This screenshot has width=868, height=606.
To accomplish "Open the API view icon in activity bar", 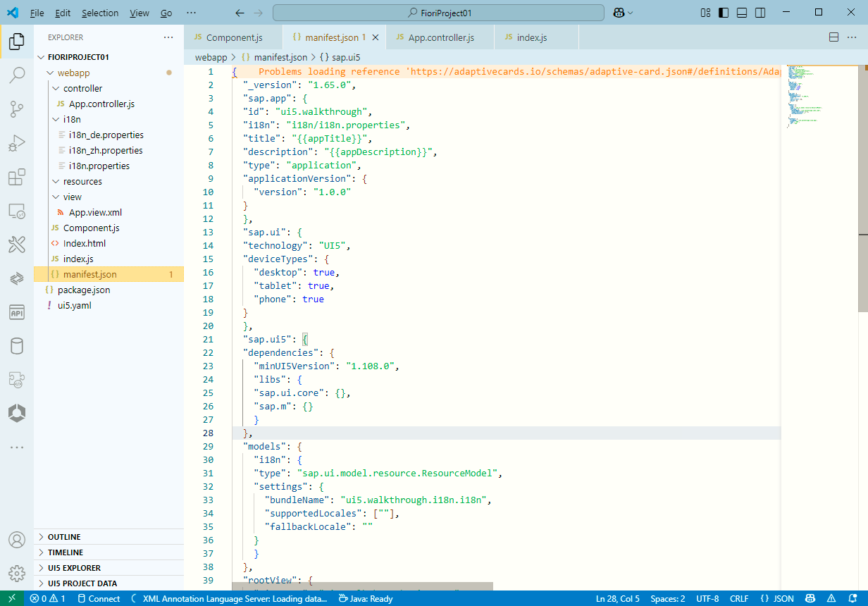I will click(17, 312).
